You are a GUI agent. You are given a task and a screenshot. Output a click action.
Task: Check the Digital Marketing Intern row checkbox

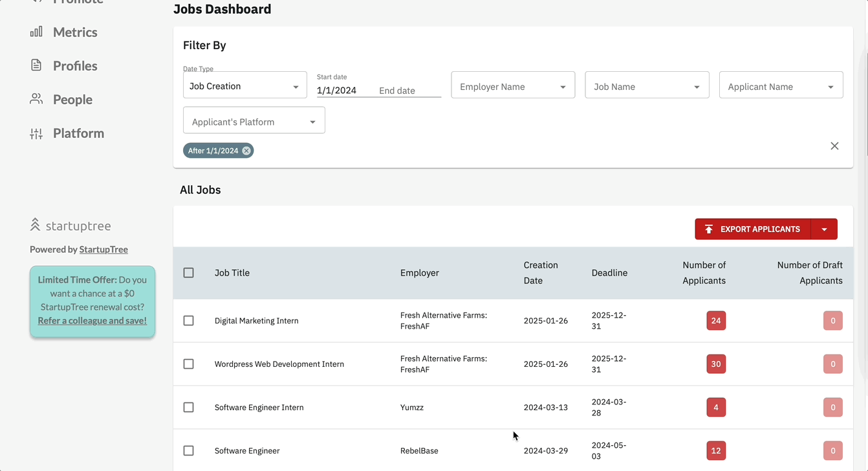tap(188, 321)
